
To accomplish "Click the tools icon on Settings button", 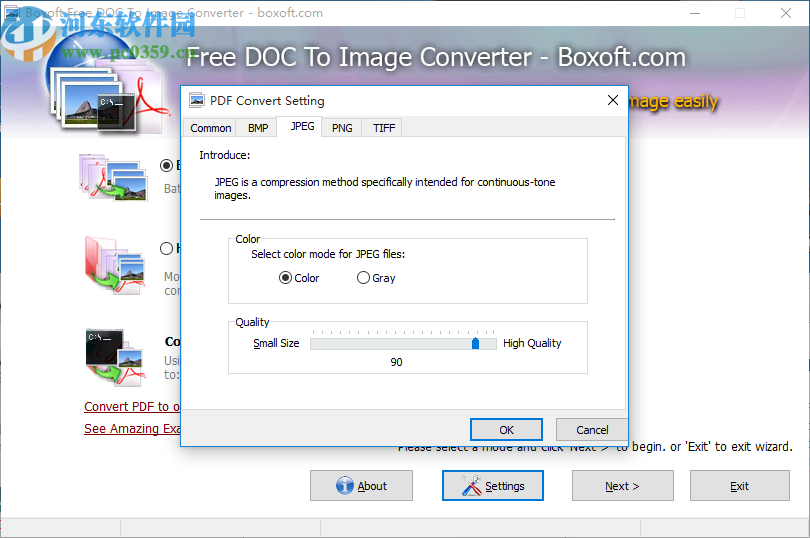I will tap(472, 486).
